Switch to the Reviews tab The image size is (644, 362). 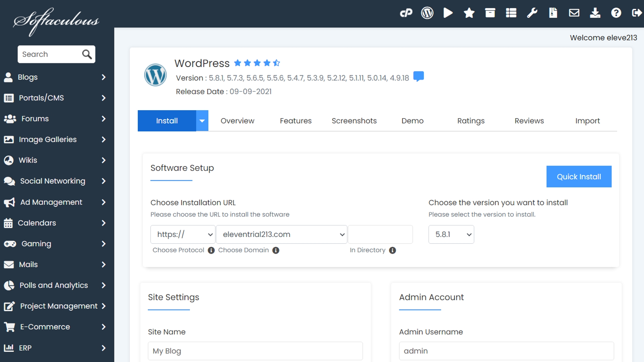coord(529,121)
